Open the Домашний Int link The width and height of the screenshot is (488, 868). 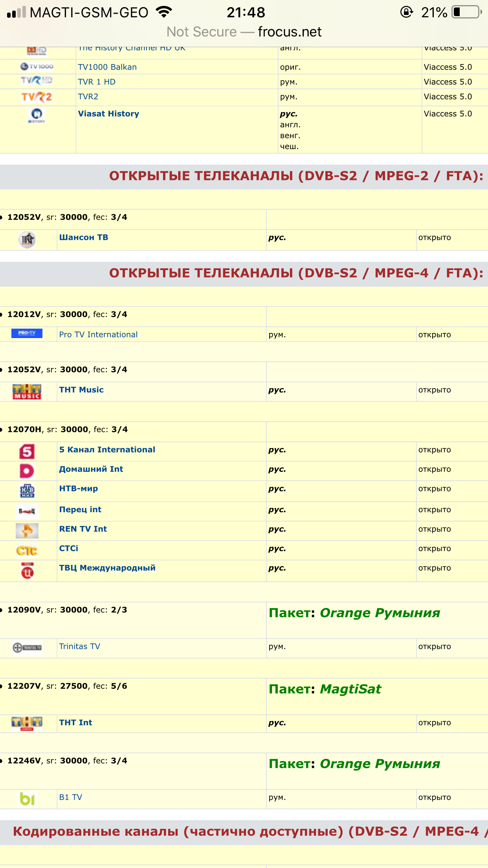click(91, 469)
